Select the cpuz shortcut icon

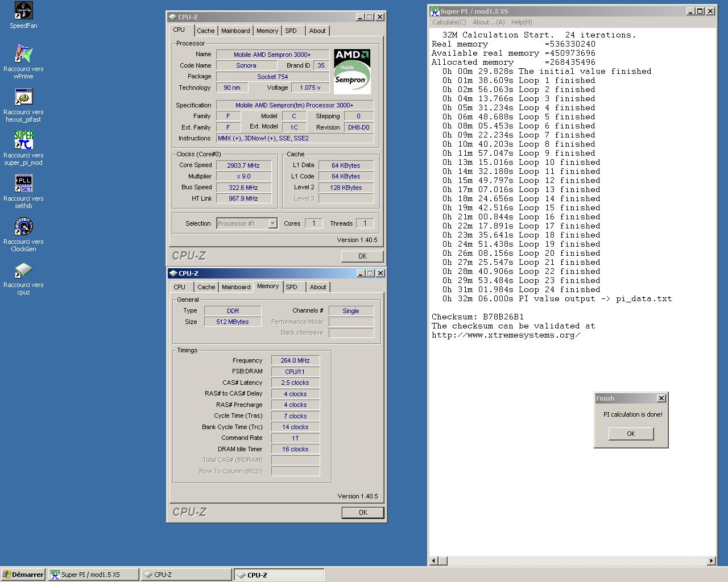click(x=23, y=270)
